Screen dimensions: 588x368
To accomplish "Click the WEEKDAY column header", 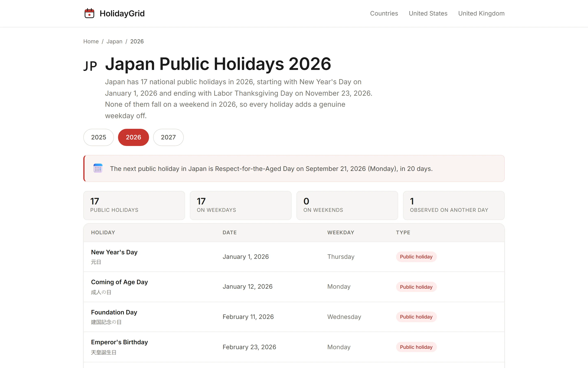I will [341, 232].
